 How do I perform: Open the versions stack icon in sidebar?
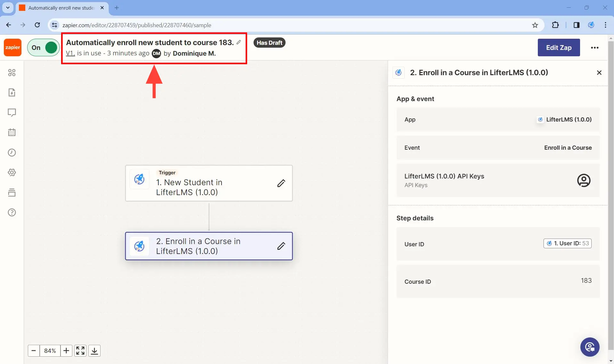pos(12,193)
